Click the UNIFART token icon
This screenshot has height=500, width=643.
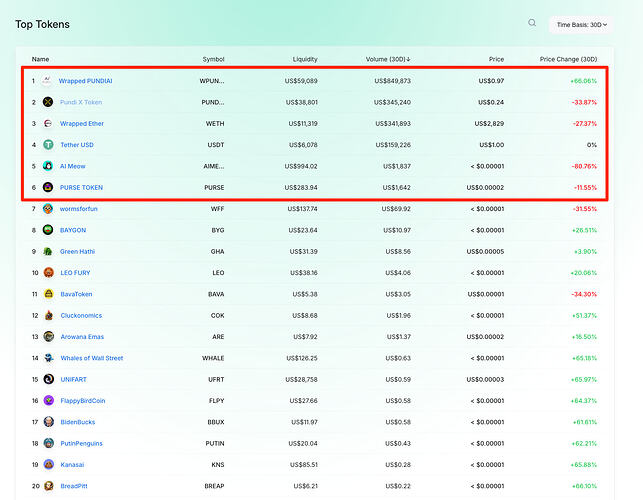pos(47,379)
